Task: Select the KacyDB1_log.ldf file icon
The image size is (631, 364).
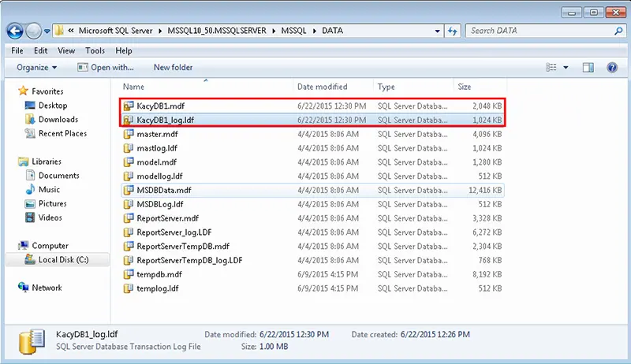Action: [129, 120]
